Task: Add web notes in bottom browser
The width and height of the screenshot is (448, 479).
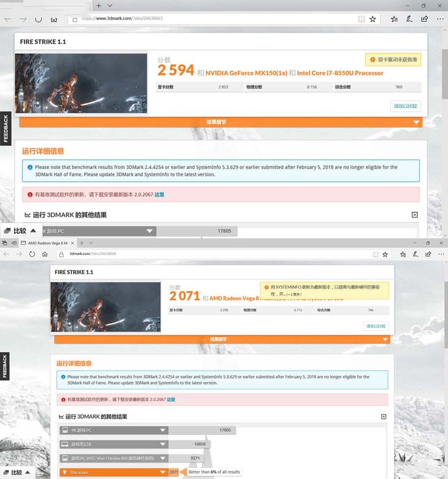Action: click(x=415, y=254)
